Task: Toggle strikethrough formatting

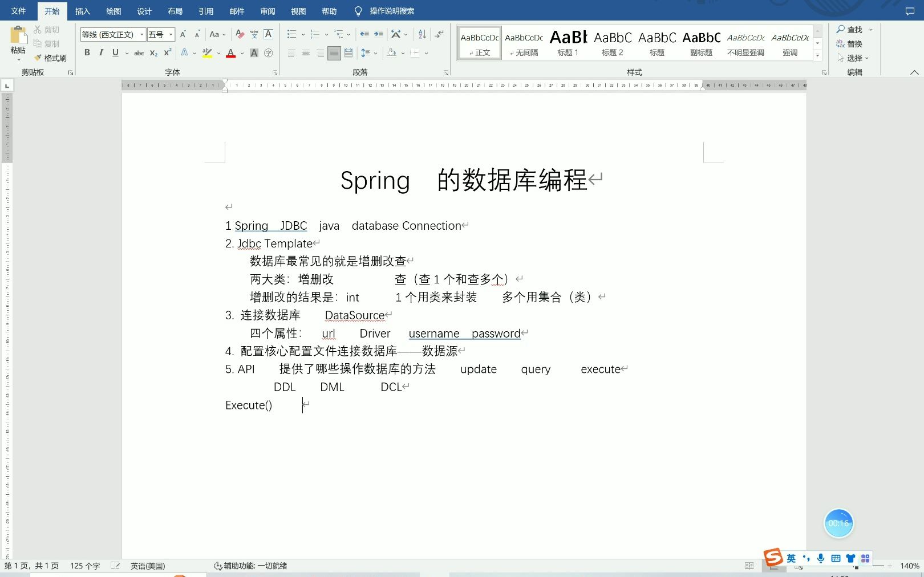Action: click(139, 52)
